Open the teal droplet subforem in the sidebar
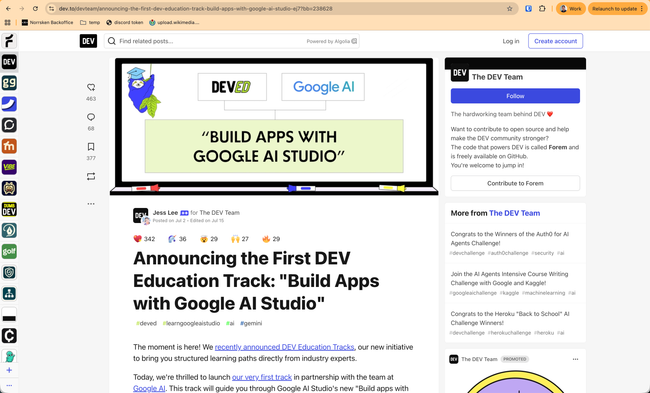This screenshot has width=650, height=393. [x=9, y=230]
